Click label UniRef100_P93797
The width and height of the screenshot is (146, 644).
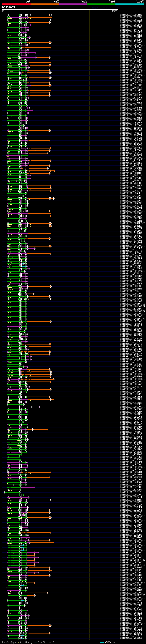(131, 67)
